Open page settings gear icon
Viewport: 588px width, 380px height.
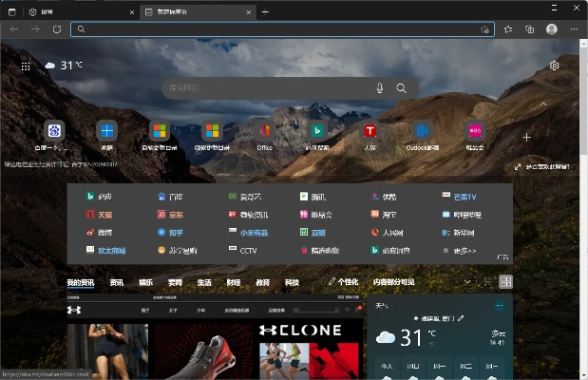[x=554, y=66]
